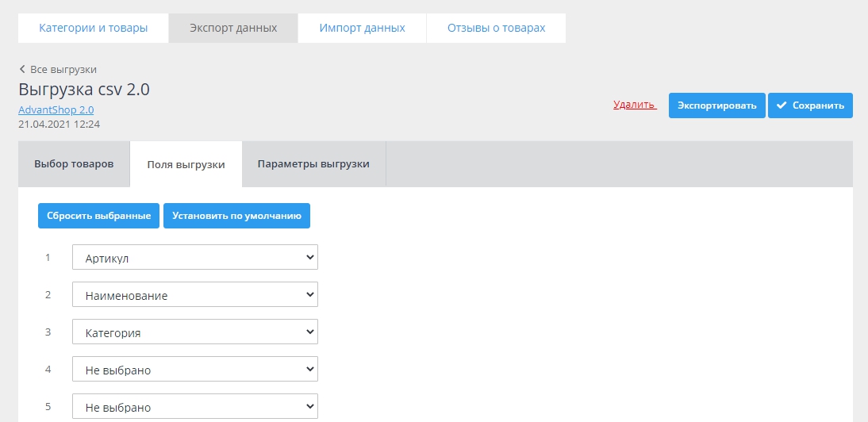
Task: Expand the Наименование field dropdown
Action: tap(194, 295)
